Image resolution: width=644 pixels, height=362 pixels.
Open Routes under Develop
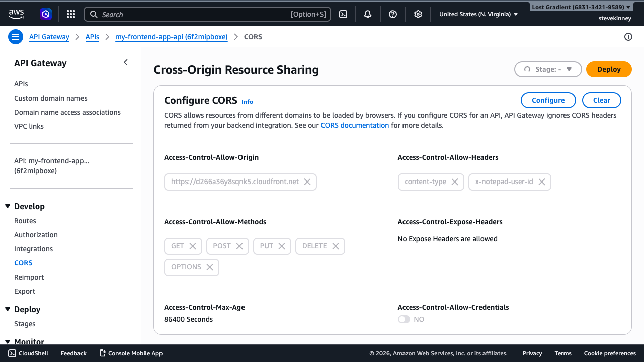25,221
